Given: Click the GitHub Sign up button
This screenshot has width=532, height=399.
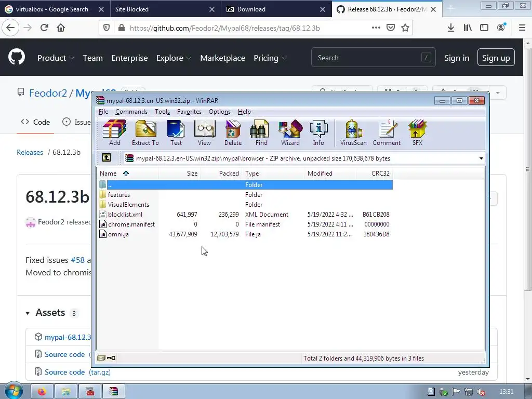Looking at the screenshot, I should (x=496, y=57).
